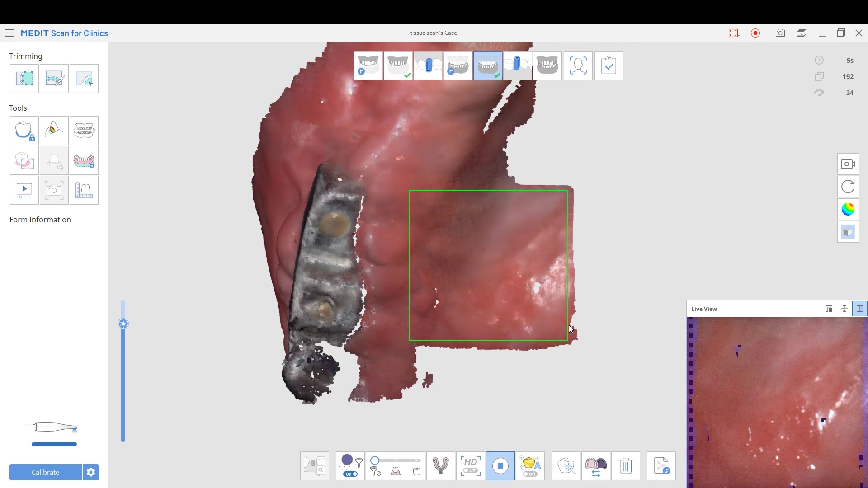Collapse the Live View panel
868x488 pixels.
pos(844,309)
